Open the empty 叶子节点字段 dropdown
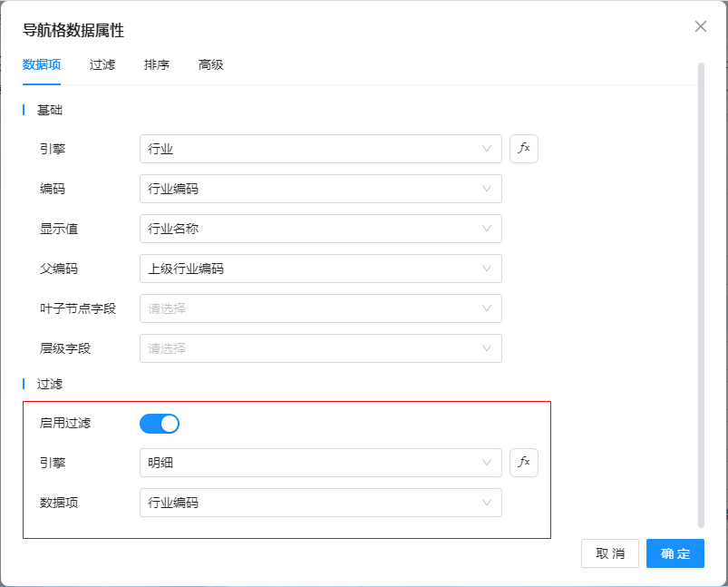The image size is (728, 587). point(320,308)
